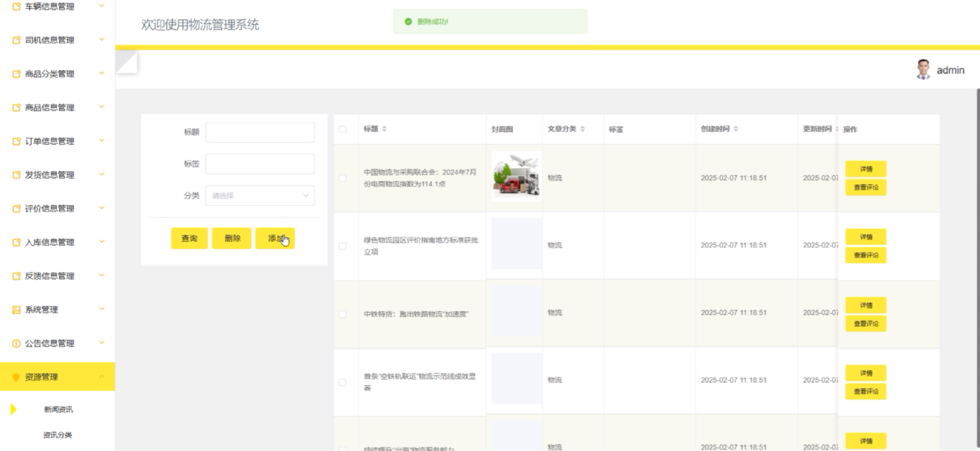The width and height of the screenshot is (980, 451).
Task: Select the 中国物流与采购联合会 row checkbox
Action: [x=343, y=178]
